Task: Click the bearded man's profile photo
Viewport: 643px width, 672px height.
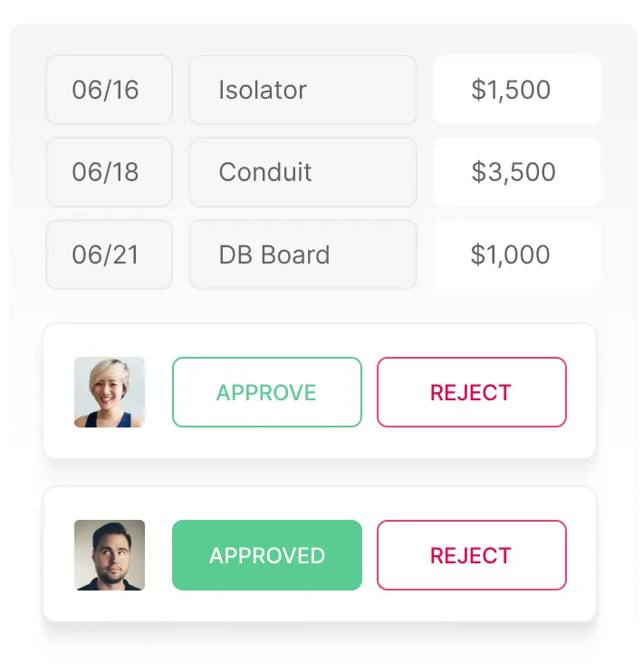Action: (x=110, y=555)
